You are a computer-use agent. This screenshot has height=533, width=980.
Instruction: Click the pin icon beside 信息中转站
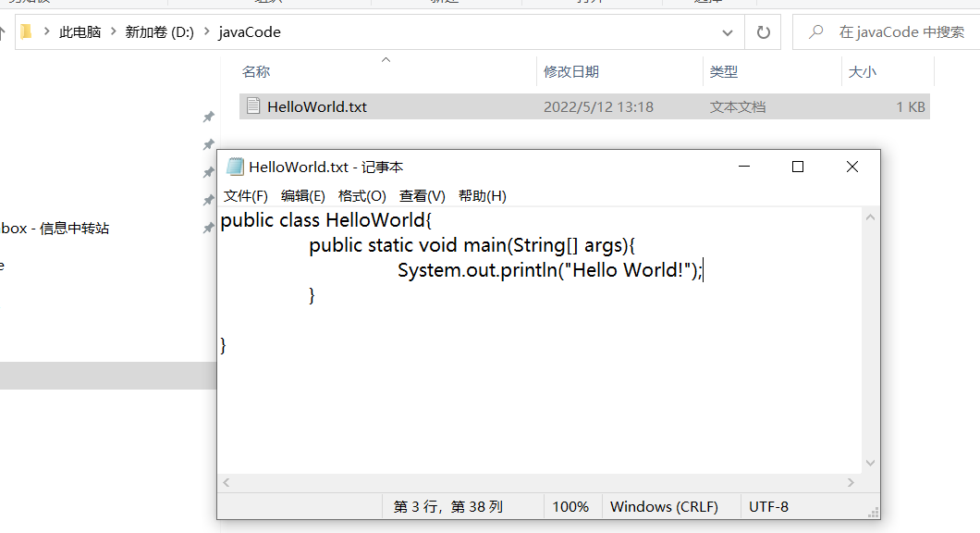pos(209,229)
